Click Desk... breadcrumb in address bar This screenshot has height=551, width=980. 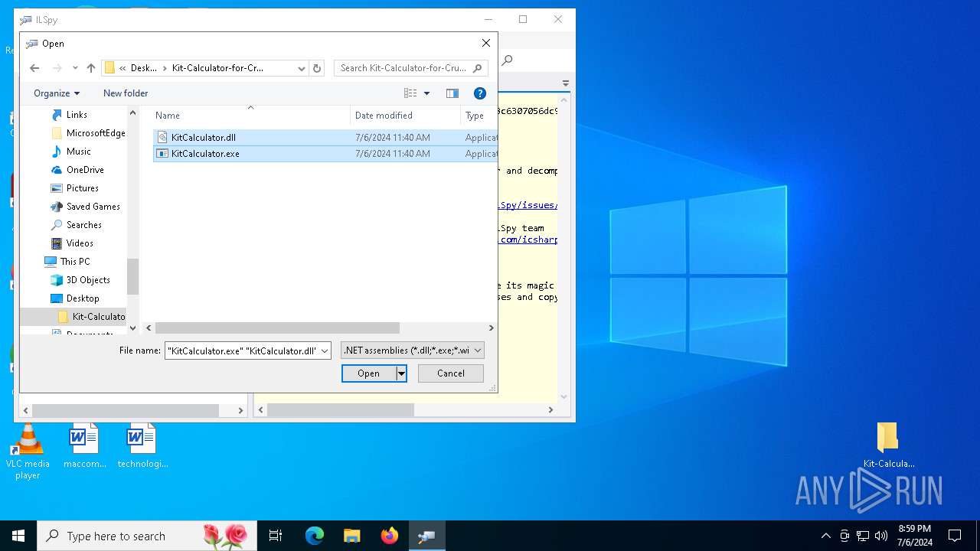pos(144,68)
